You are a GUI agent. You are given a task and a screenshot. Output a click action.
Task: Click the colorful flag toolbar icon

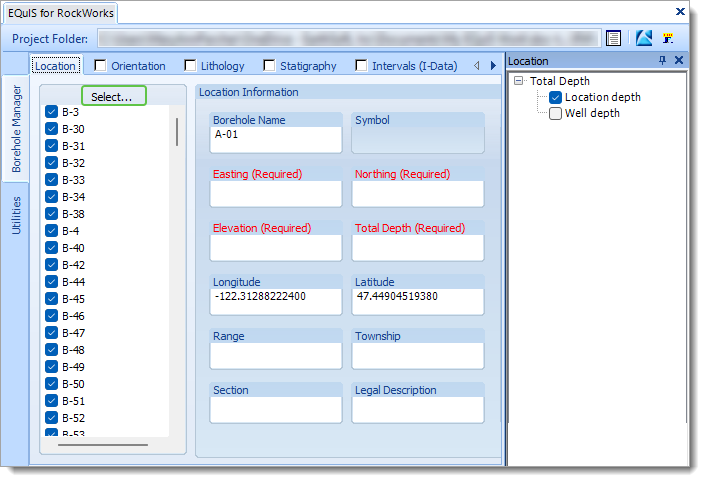pyautogui.click(x=668, y=38)
